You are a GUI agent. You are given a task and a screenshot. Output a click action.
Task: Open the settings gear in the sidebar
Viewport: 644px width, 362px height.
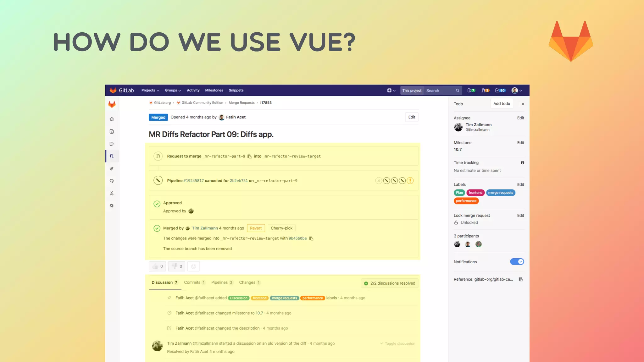click(x=112, y=206)
